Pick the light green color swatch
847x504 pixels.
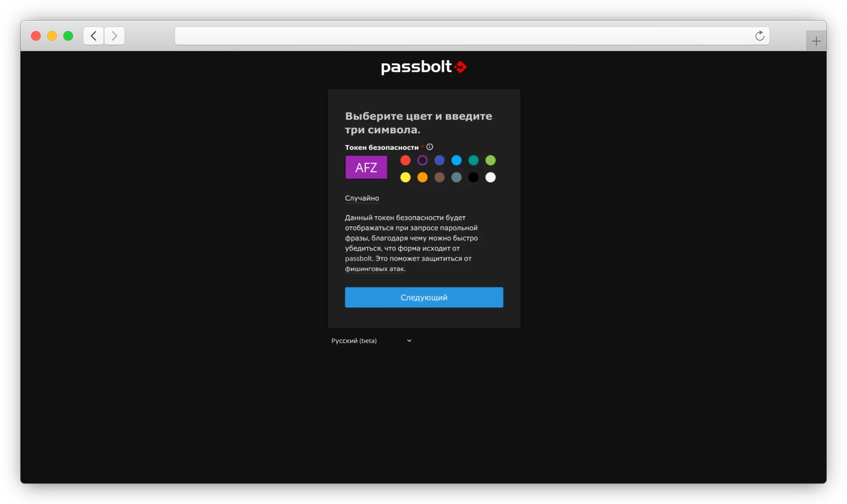490,160
